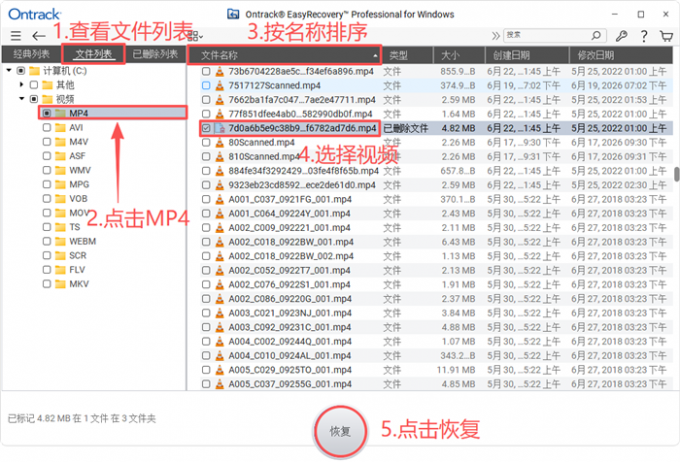This screenshot has height=462, width=680.
Task: Select the ASF folder icon
Action: [x=60, y=156]
